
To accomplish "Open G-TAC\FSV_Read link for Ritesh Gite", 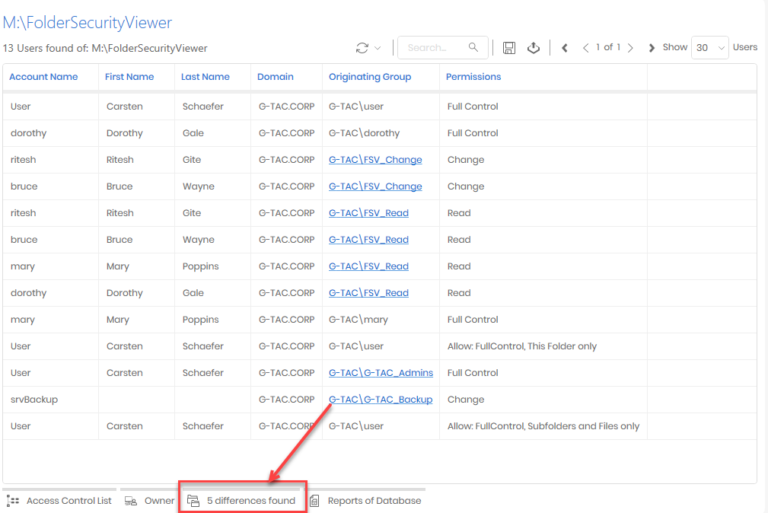I will [x=368, y=213].
